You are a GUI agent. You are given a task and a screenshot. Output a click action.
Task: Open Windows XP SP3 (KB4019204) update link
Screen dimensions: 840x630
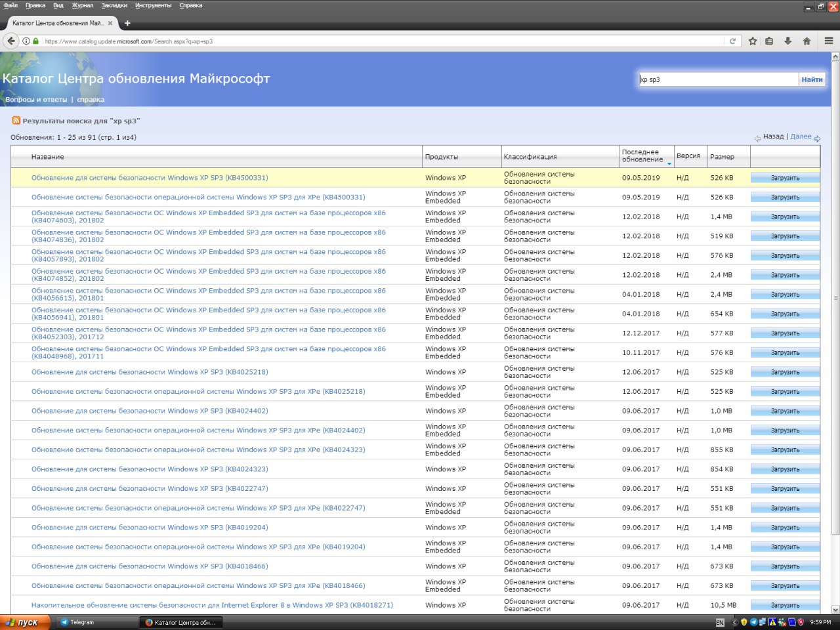pyautogui.click(x=150, y=528)
